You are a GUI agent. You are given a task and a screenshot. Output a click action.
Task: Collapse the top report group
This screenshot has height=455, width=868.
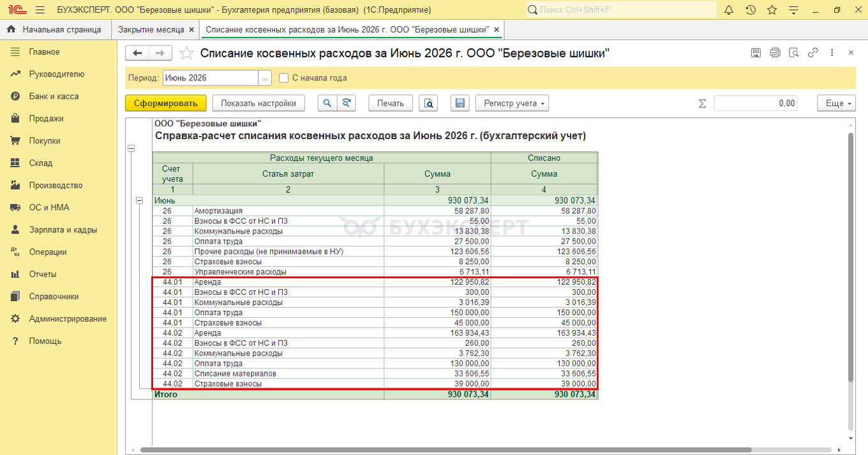pos(131,149)
